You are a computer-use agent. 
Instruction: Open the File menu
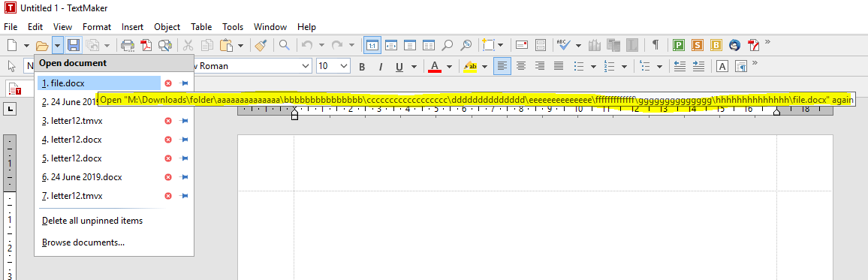[x=11, y=26]
